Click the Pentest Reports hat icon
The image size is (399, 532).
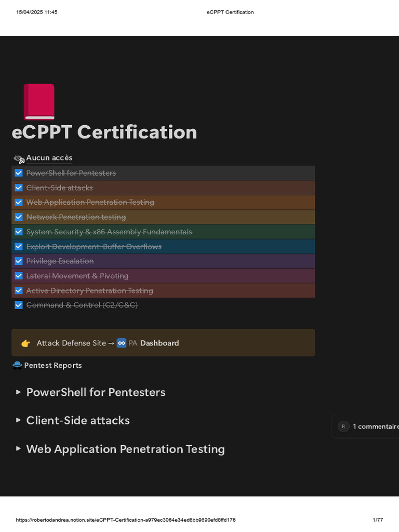(17, 365)
